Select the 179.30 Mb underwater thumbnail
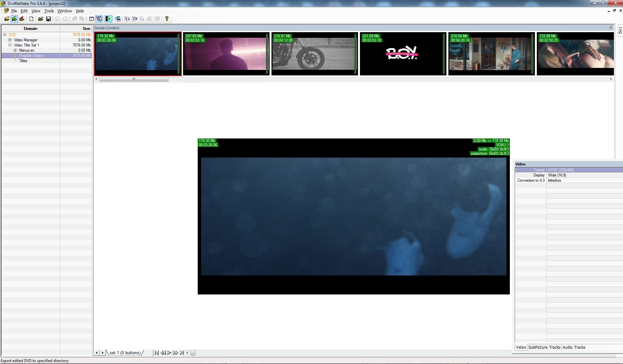Screen dimensions: 623x364 [138, 54]
